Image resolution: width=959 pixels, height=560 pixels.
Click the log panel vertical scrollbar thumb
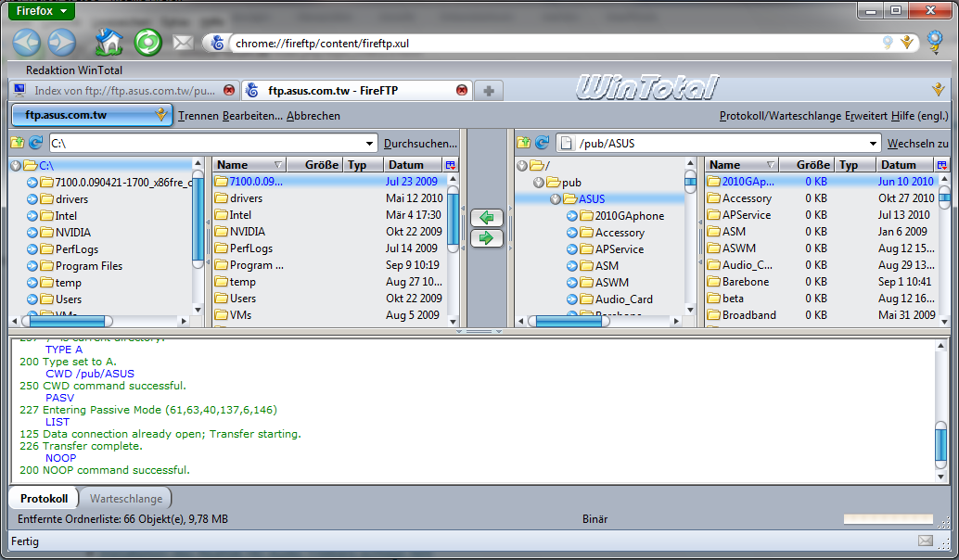940,446
